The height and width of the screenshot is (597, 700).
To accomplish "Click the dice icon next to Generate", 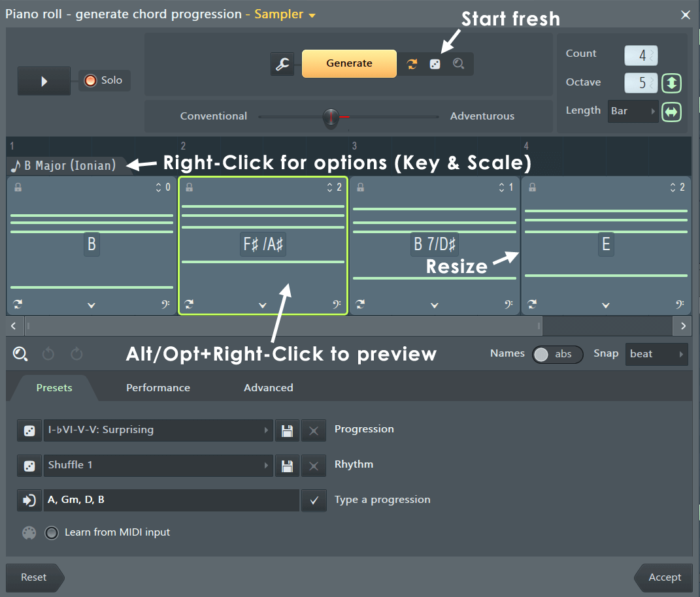I will pos(435,64).
